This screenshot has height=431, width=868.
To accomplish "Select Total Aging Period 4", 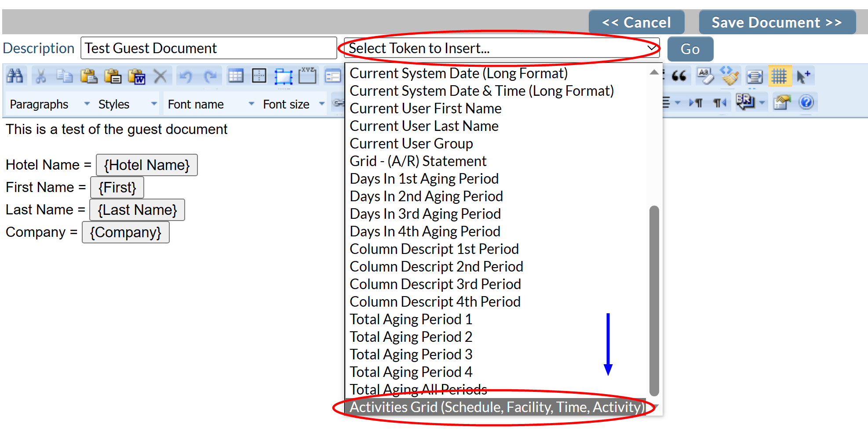I will click(496, 372).
